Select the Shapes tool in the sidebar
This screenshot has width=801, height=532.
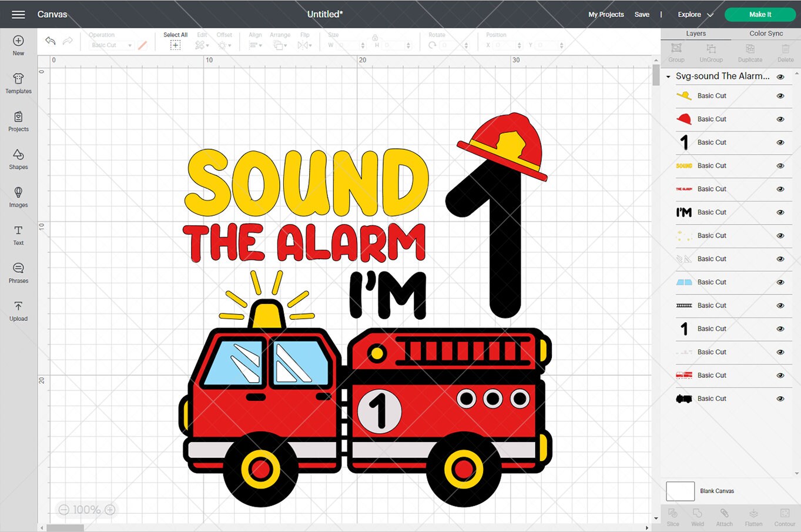(18, 159)
